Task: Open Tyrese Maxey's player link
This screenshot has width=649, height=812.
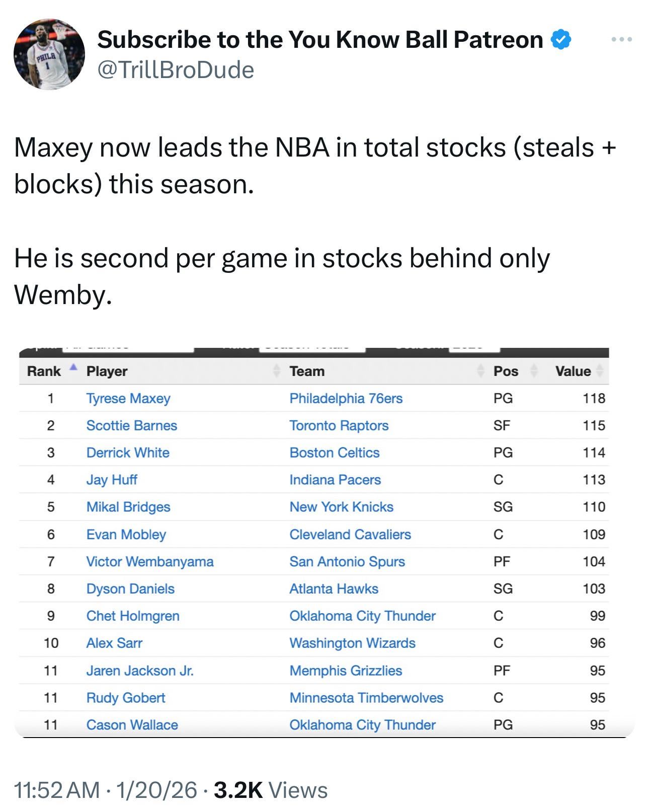Action: 128,398
